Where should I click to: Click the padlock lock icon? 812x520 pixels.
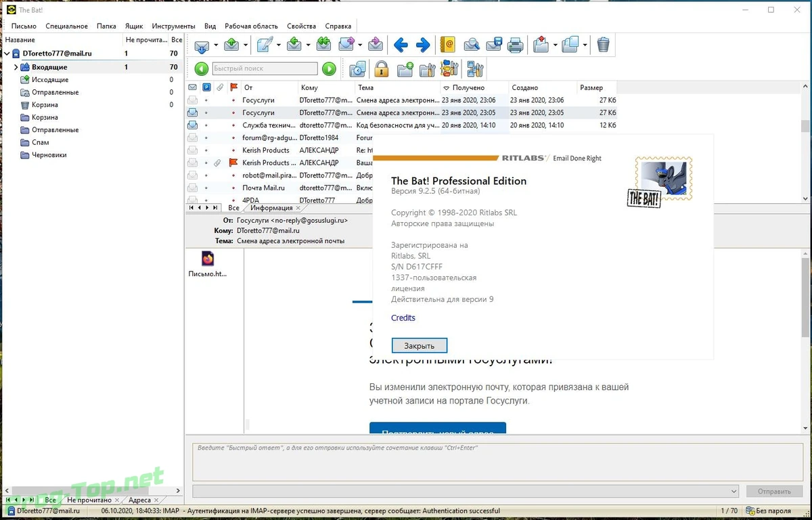coord(381,68)
